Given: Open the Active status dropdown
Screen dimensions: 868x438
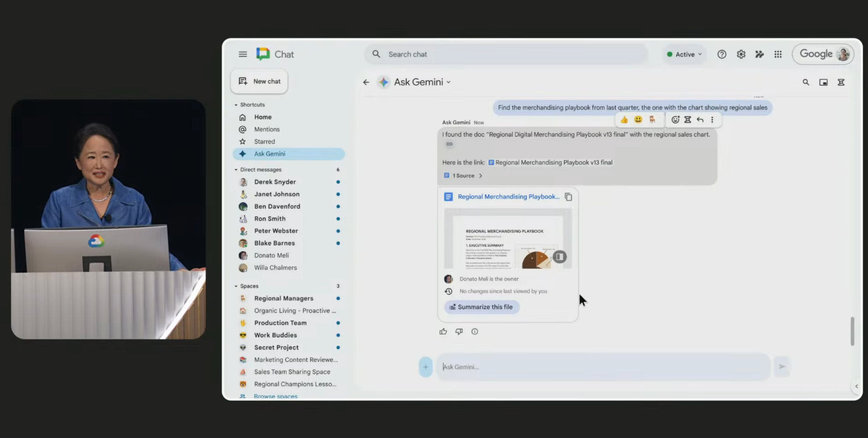Looking at the screenshot, I should [684, 54].
